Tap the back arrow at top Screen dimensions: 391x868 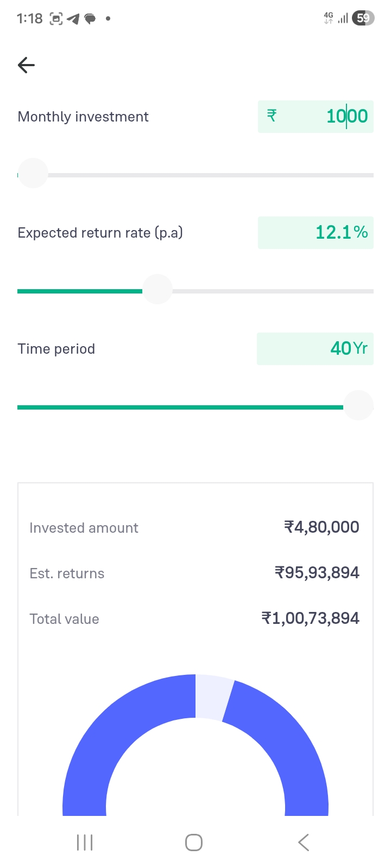point(26,66)
